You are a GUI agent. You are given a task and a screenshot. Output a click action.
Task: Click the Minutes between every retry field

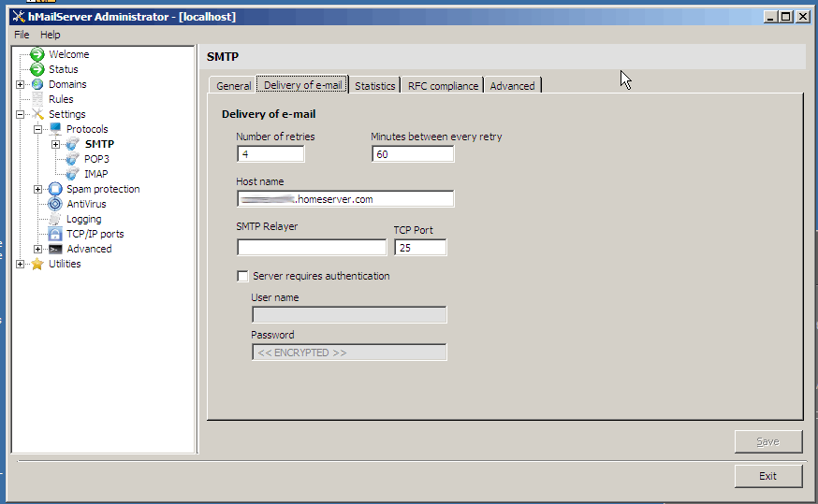pyautogui.click(x=413, y=154)
